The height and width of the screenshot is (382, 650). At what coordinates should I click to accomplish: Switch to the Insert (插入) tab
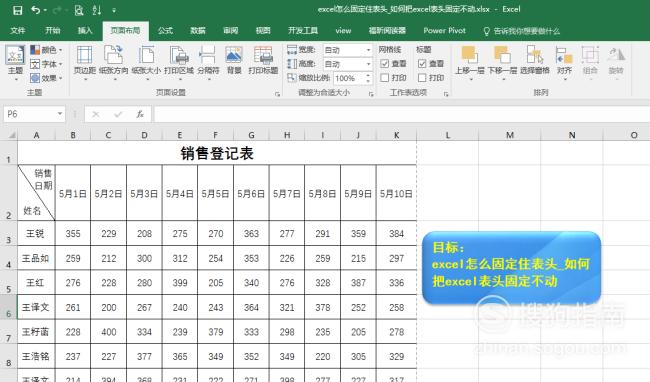(x=85, y=31)
